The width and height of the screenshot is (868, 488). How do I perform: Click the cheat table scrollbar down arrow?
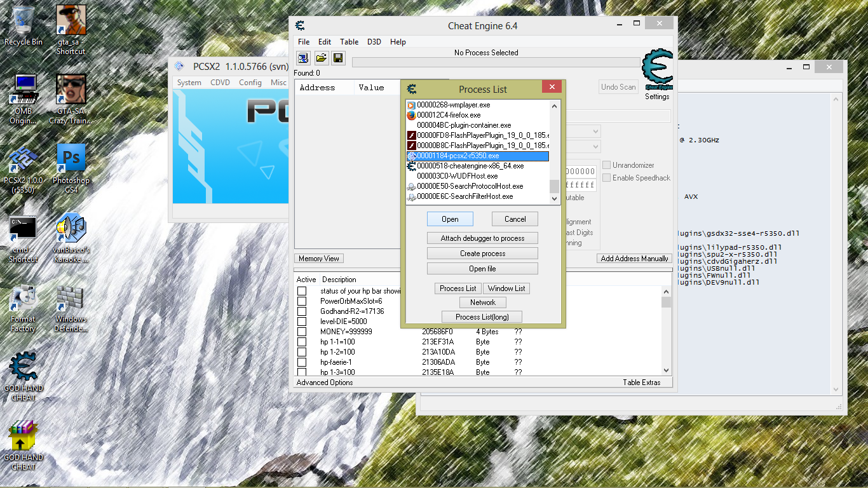tap(666, 370)
